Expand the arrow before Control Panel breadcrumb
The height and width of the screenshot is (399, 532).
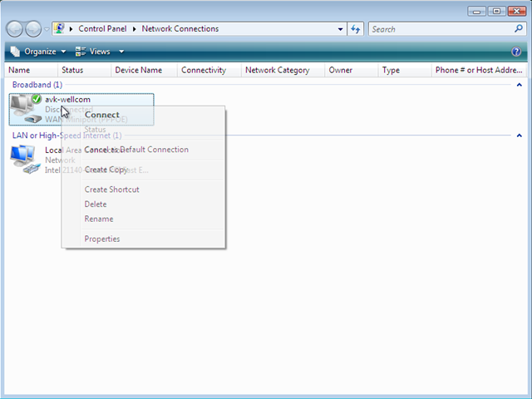[x=71, y=29]
